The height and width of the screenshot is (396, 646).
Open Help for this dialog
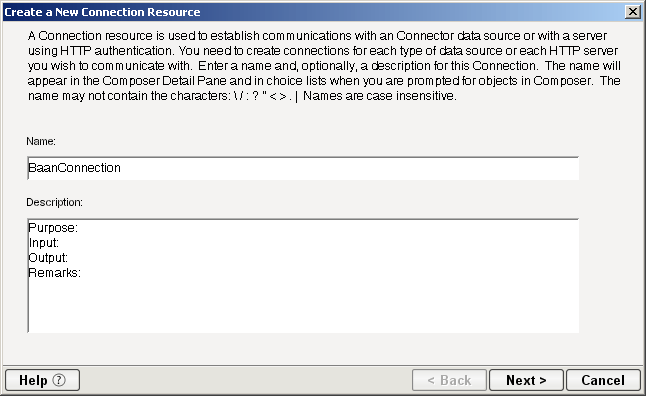click(42, 380)
